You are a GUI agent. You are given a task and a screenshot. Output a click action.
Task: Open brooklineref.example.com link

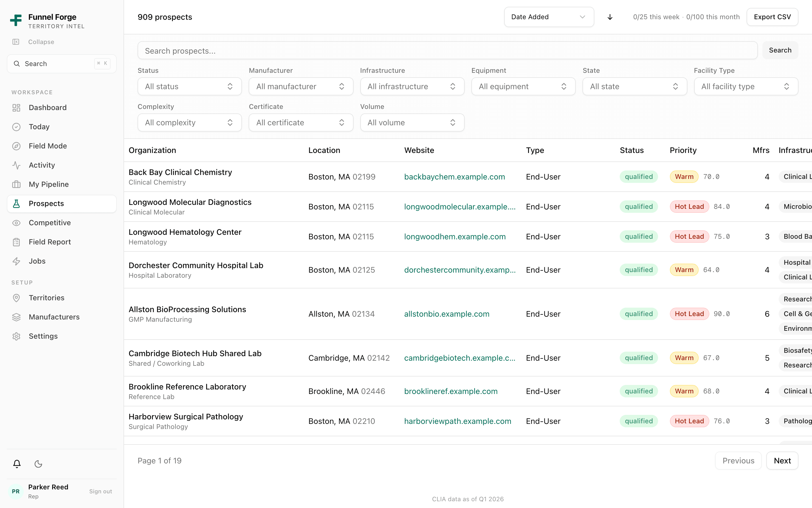tap(451, 391)
